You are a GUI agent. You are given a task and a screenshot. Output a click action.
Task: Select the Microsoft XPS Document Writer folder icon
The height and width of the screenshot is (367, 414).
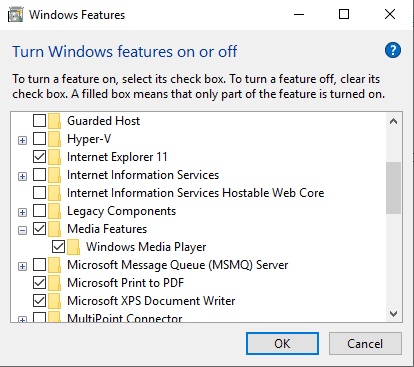point(54,301)
